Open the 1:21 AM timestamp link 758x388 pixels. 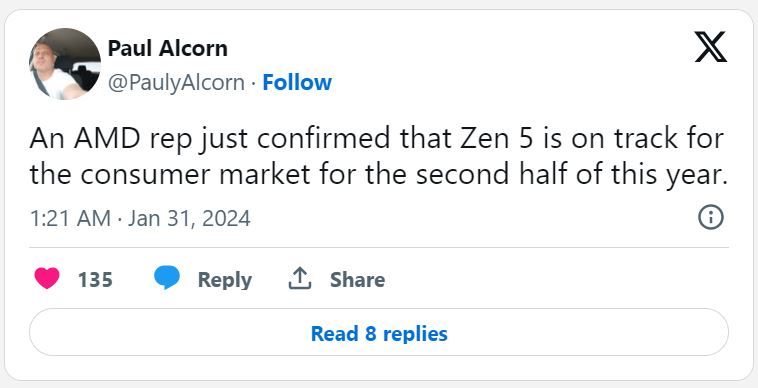coord(70,218)
